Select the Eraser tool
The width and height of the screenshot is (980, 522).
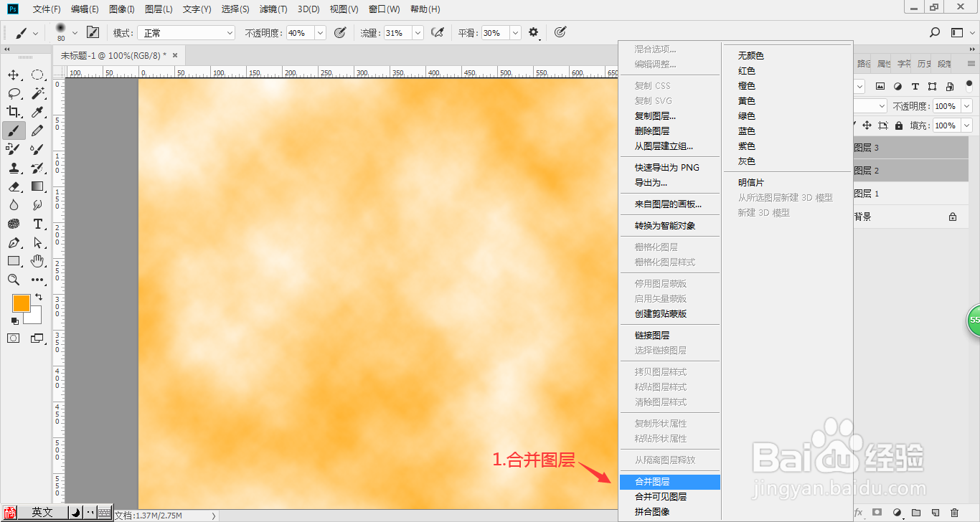pos(14,186)
